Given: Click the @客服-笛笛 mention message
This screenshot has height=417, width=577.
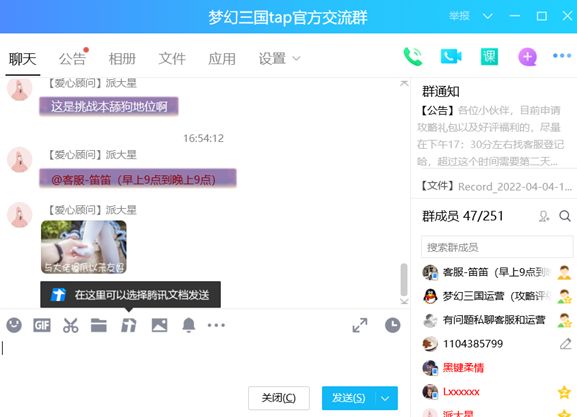Looking at the screenshot, I should coord(138,179).
